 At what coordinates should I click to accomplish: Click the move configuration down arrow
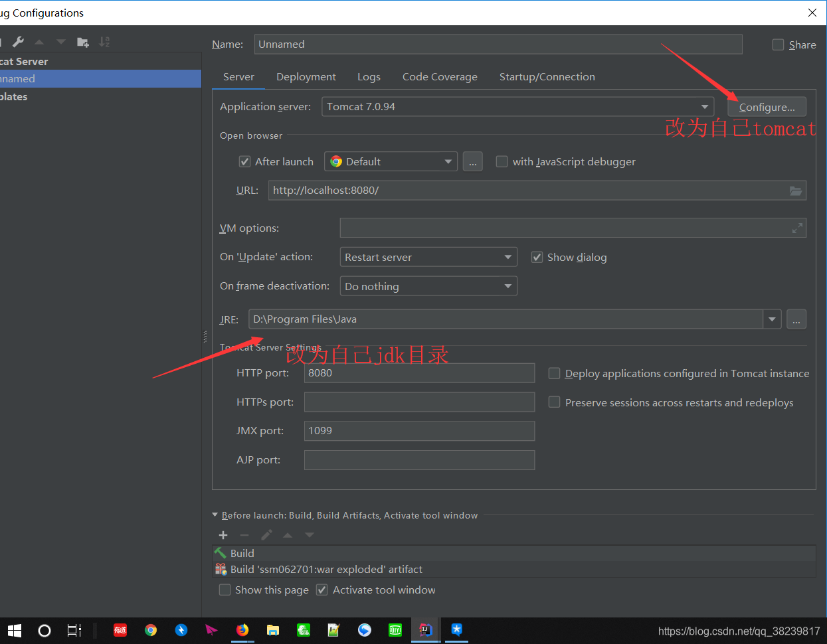pos(61,42)
